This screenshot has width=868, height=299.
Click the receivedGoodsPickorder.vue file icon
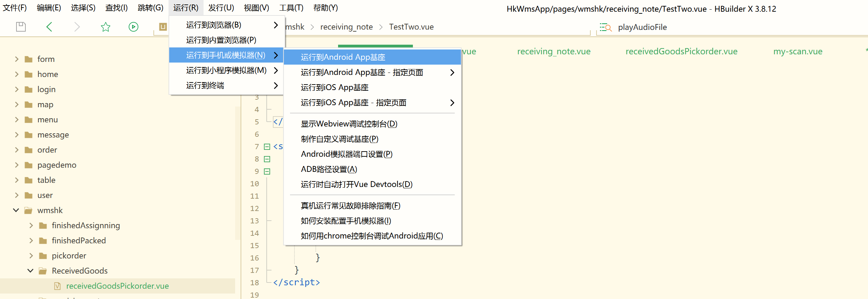(57, 286)
